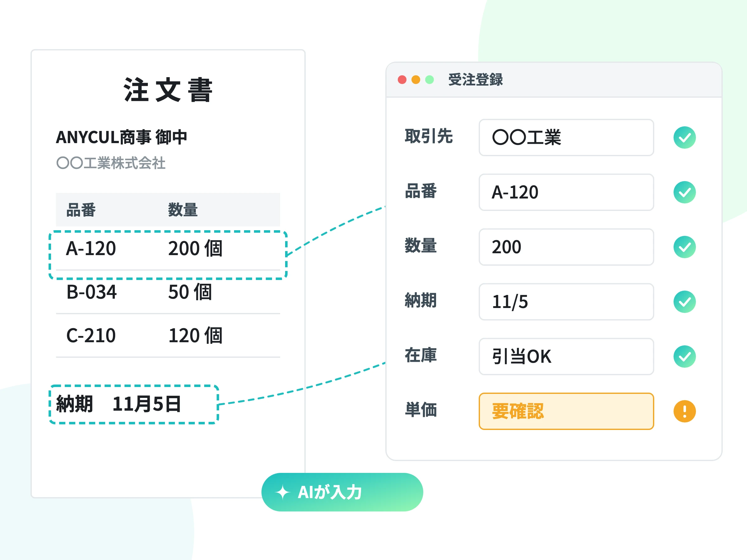747x560 pixels.
Task: Click the 数量 form label in 受注登録
Action: pos(420,245)
